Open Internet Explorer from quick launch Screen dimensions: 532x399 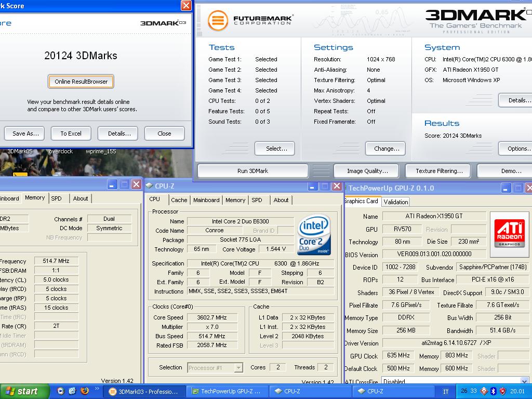tap(72, 391)
